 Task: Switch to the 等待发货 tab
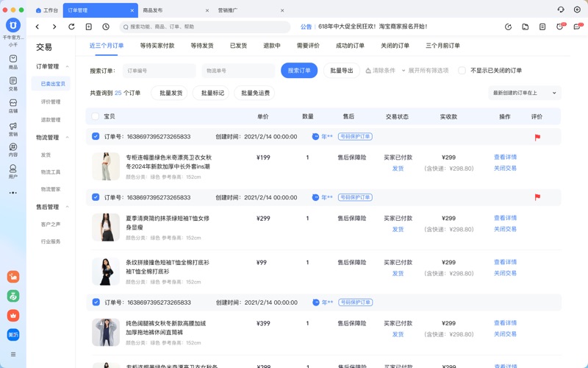click(x=202, y=46)
